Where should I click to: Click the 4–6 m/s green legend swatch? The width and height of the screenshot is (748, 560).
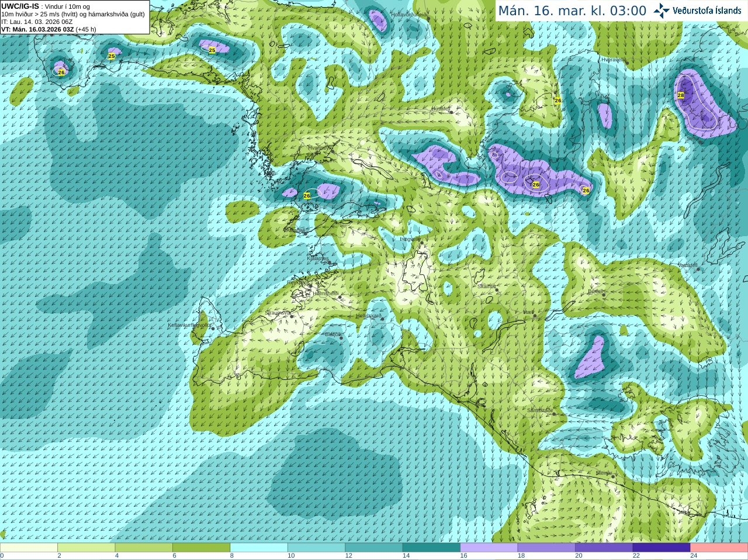(x=144, y=548)
